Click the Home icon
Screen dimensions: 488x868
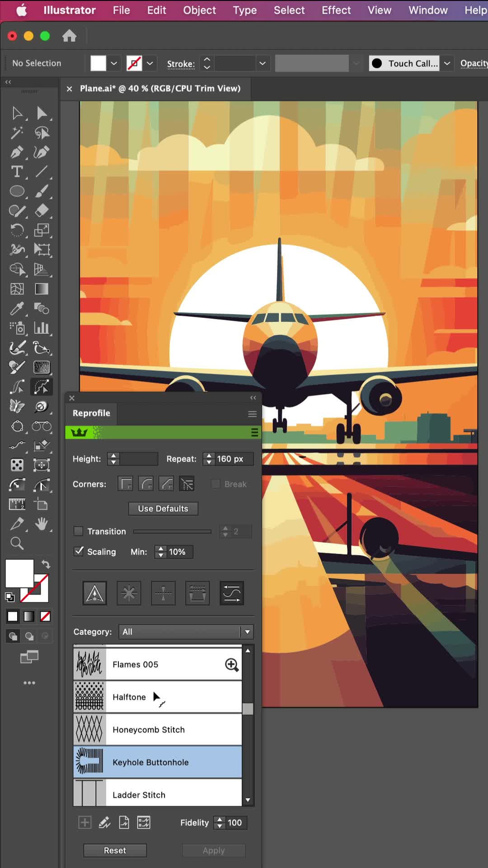69,36
